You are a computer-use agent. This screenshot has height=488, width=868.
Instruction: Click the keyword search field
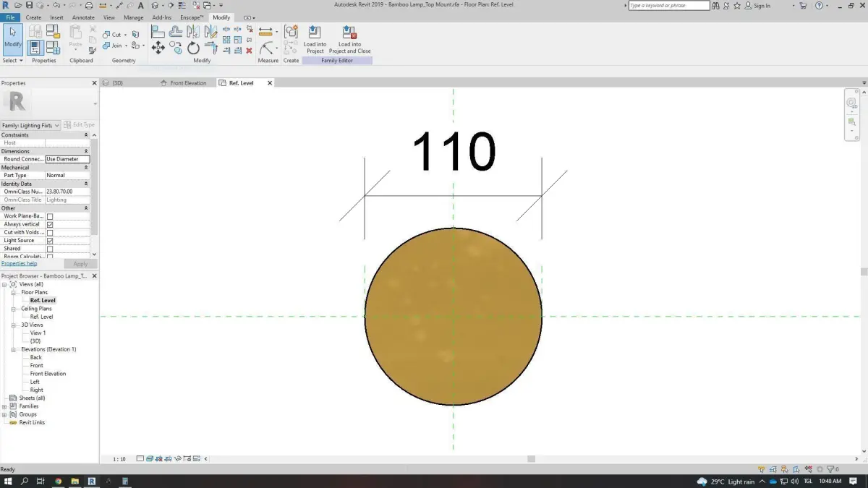(x=668, y=5)
